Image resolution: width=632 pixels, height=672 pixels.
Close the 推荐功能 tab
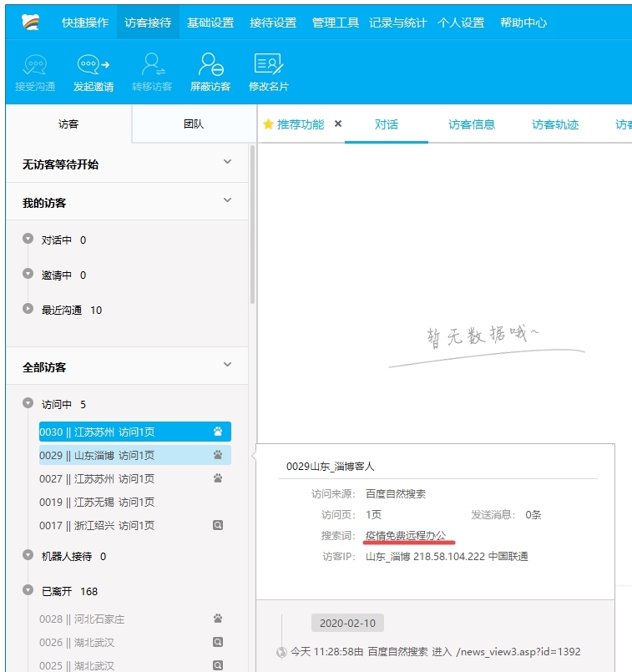pyautogui.click(x=338, y=124)
